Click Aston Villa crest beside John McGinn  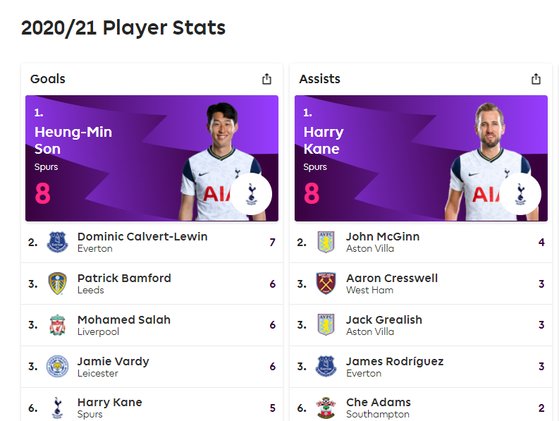click(326, 242)
